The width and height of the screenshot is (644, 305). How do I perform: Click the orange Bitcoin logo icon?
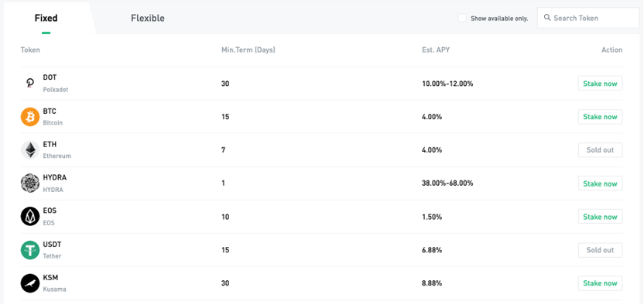coord(30,117)
